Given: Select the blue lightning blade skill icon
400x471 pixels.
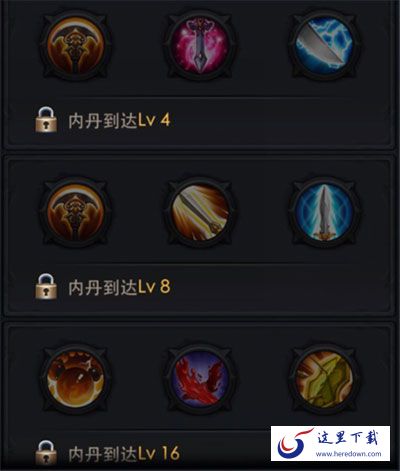Looking at the screenshot, I should [324, 46].
